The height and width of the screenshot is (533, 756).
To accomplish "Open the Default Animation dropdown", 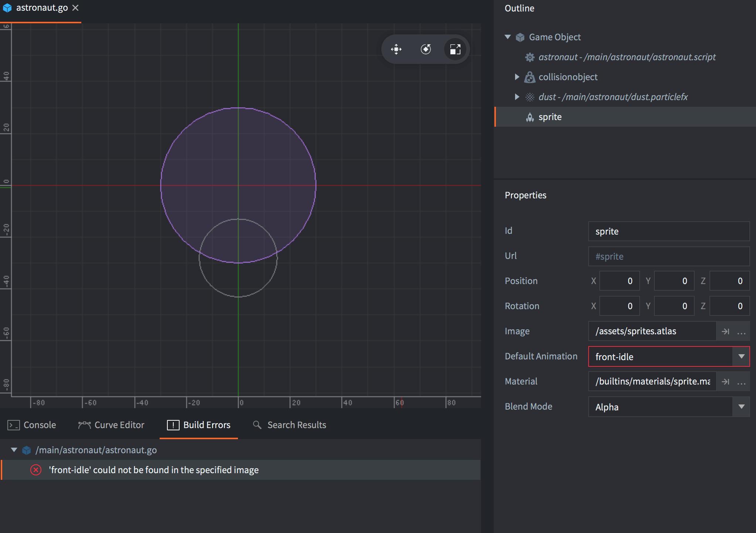I will [x=741, y=356].
